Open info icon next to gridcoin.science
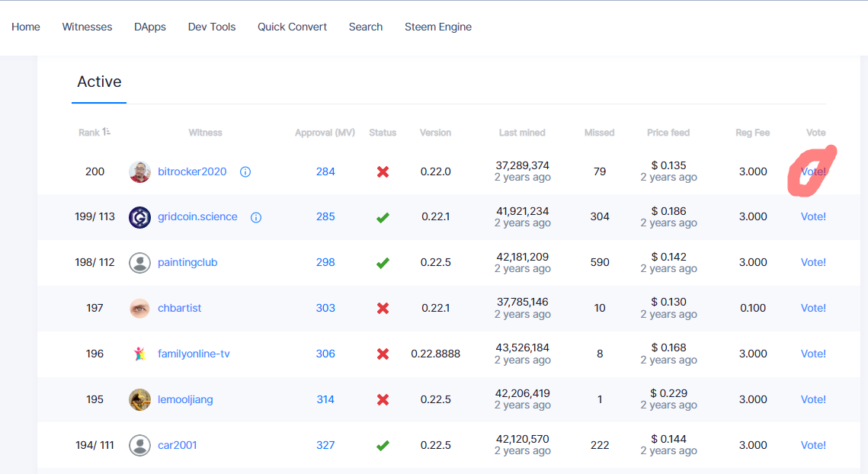The height and width of the screenshot is (474, 868). (x=256, y=217)
